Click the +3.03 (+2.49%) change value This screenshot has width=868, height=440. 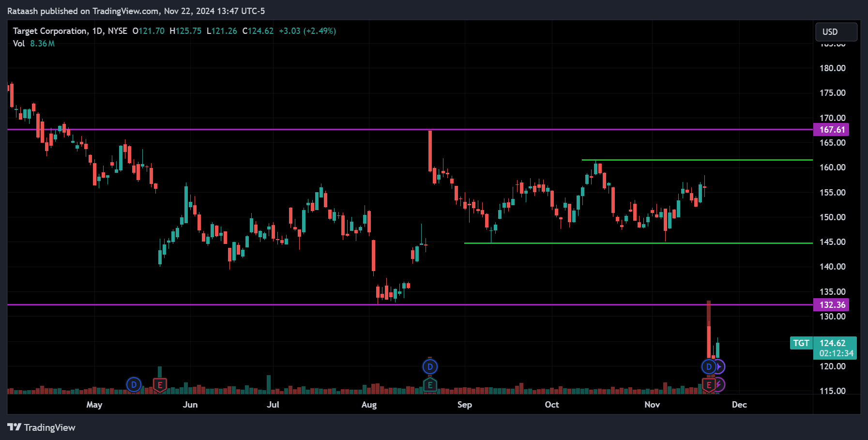307,31
